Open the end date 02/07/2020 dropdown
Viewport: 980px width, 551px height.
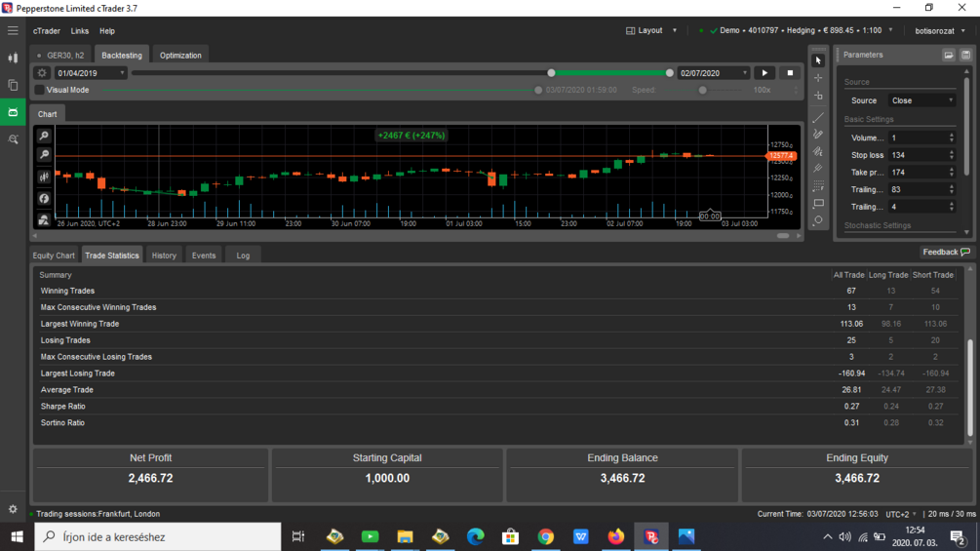713,73
